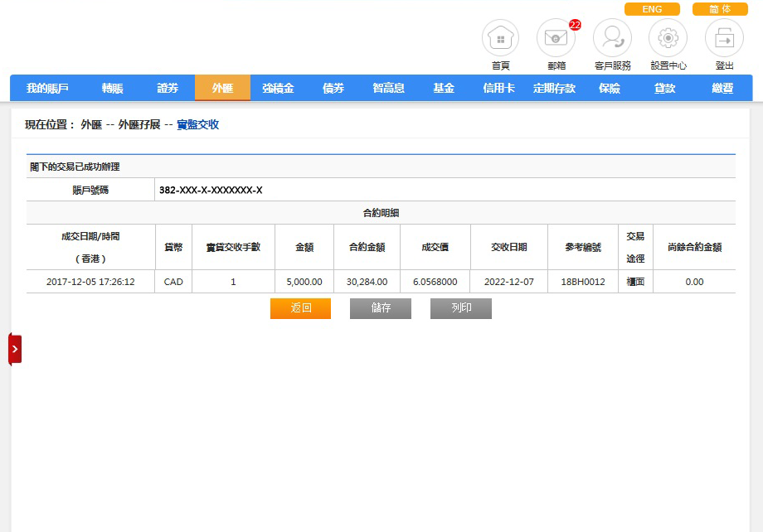Open the mailbox (郵箱) envelope icon
The image size is (763, 532).
coord(556,38)
